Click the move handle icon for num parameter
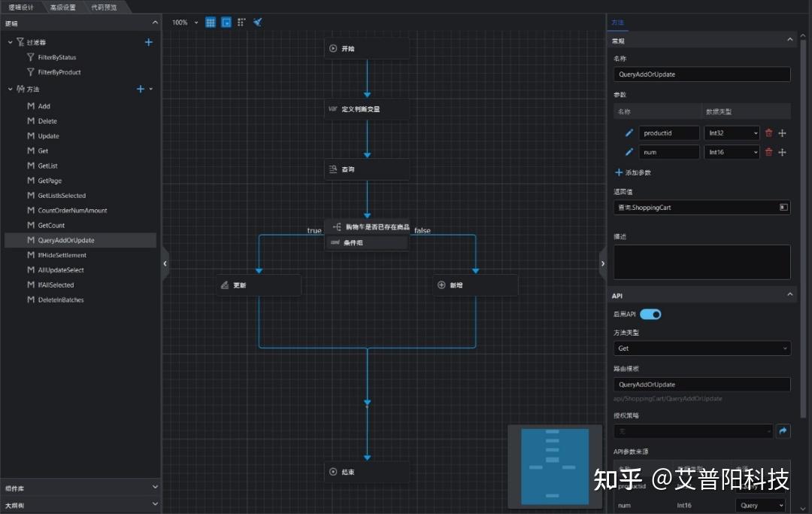Image resolution: width=812 pixels, height=514 pixels. [783, 152]
